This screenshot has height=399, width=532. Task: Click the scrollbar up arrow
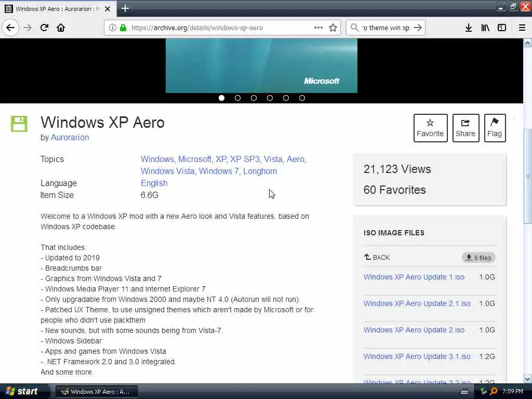[528, 43]
